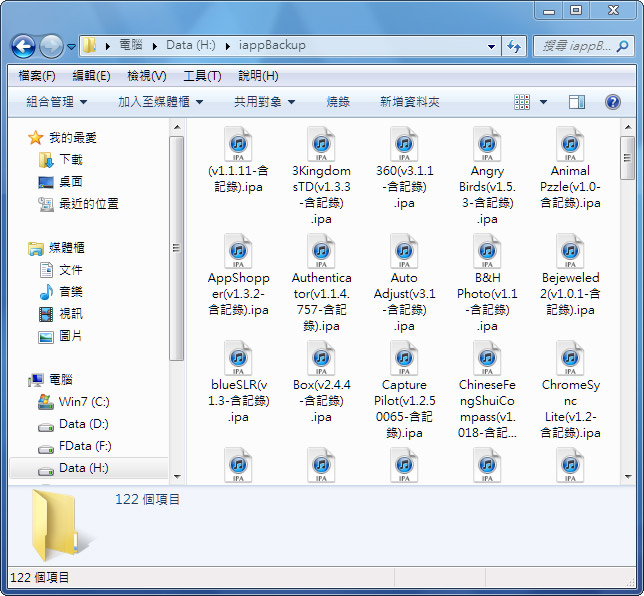The height and width of the screenshot is (596, 644).
Task: Open the 編輯(E) menu
Action: (x=91, y=76)
